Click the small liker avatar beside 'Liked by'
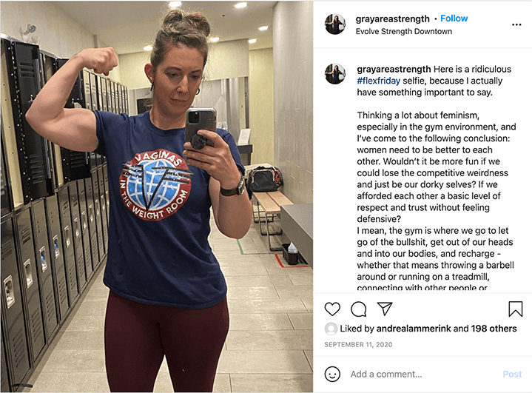The height and width of the screenshot is (393, 532). coord(331,329)
